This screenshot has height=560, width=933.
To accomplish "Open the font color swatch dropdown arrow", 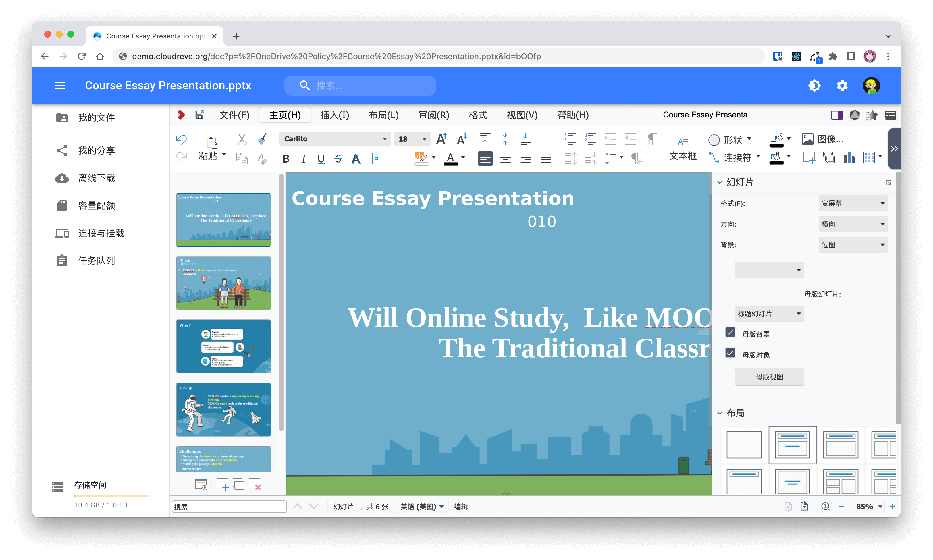I will 463,158.
